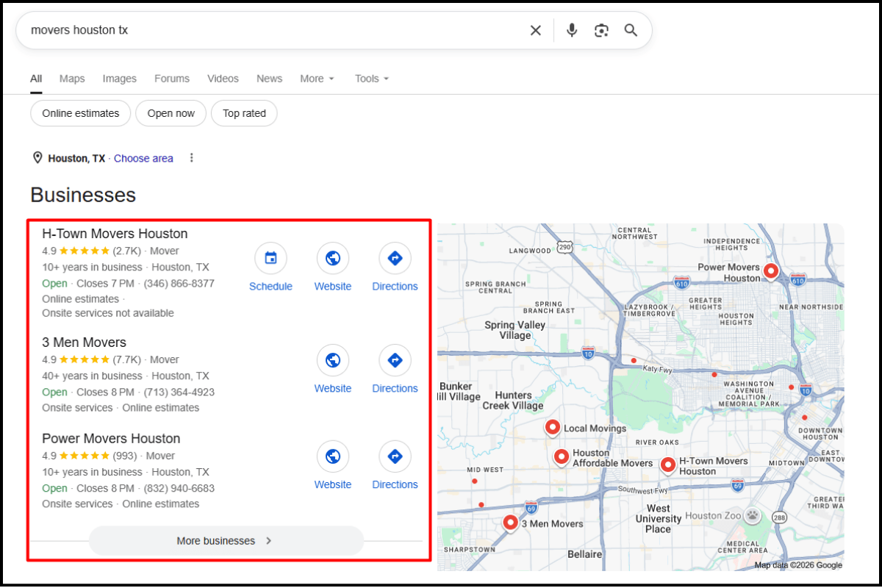Switch to the Forums tab

tap(172, 79)
